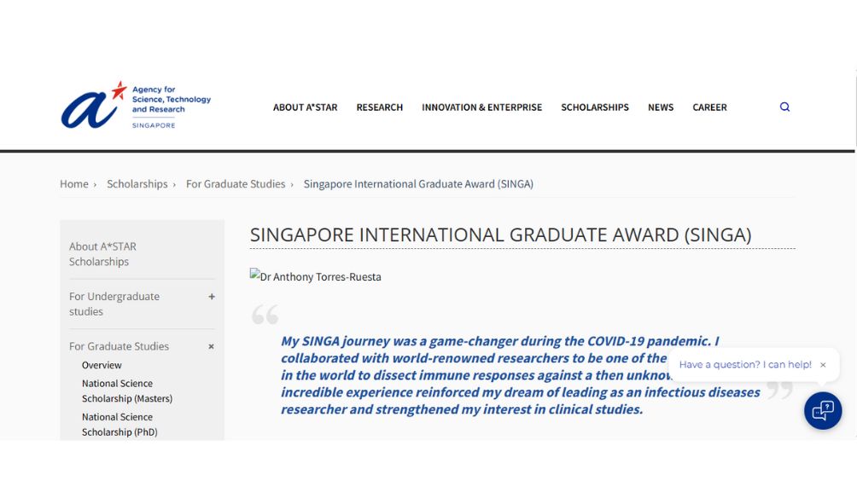Viewport: 857px width, 504px height.
Task: Click Dr Anthony Torres-Rueta image placeholder
Action: (x=315, y=276)
